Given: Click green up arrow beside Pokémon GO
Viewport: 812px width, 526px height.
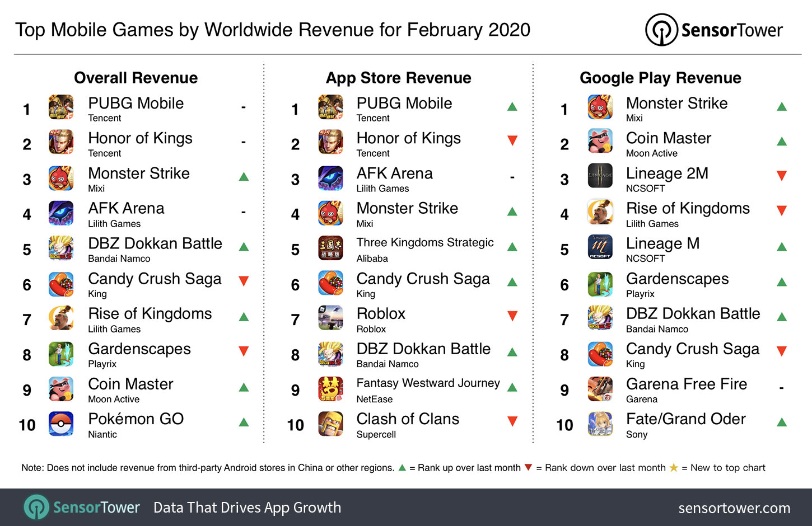Looking at the screenshot, I should coord(244,422).
